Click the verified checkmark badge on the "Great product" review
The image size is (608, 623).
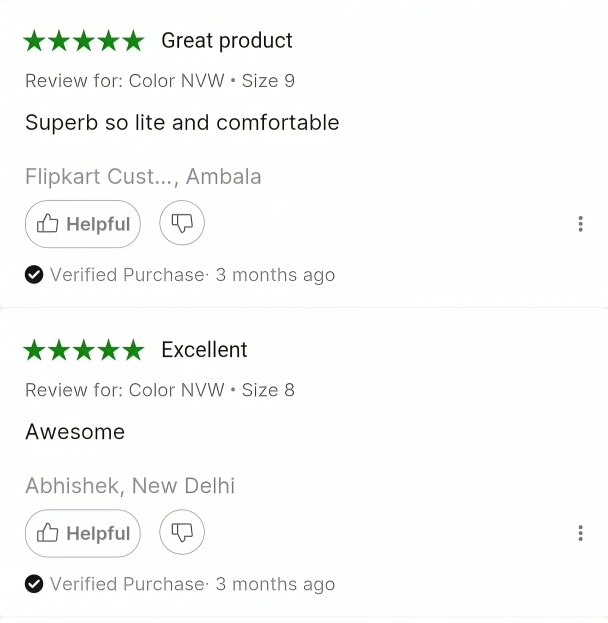pyautogui.click(x=34, y=275)
